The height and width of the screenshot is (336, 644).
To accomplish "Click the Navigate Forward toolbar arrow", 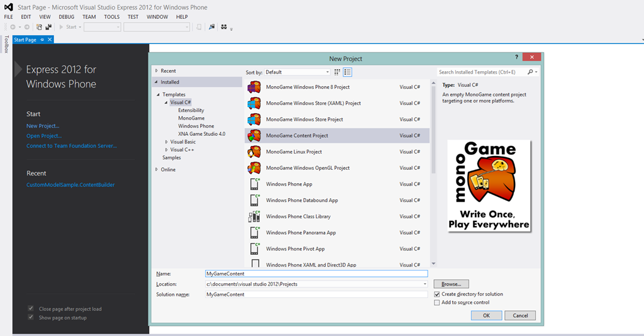I will pos(26,27).
